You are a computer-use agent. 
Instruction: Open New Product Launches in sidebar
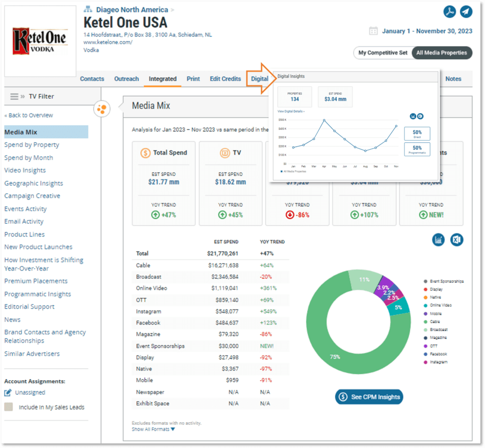point(38,247)
